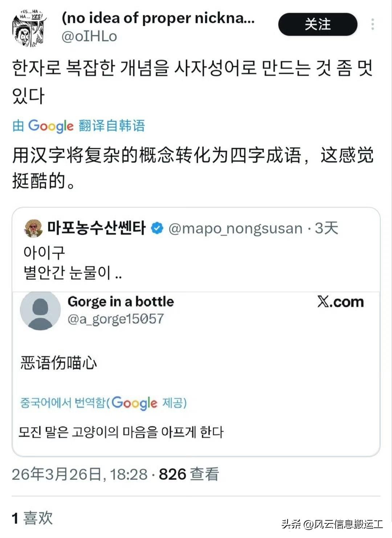Viewport: 392px width, 538px height.
Task: Click the "翻译自韩语" translation source link
Action: pos(112,126)
